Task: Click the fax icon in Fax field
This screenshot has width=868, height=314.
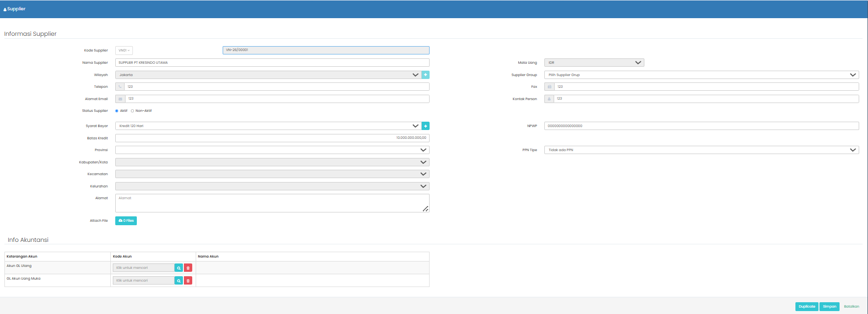Action: [x=549, y=87]
